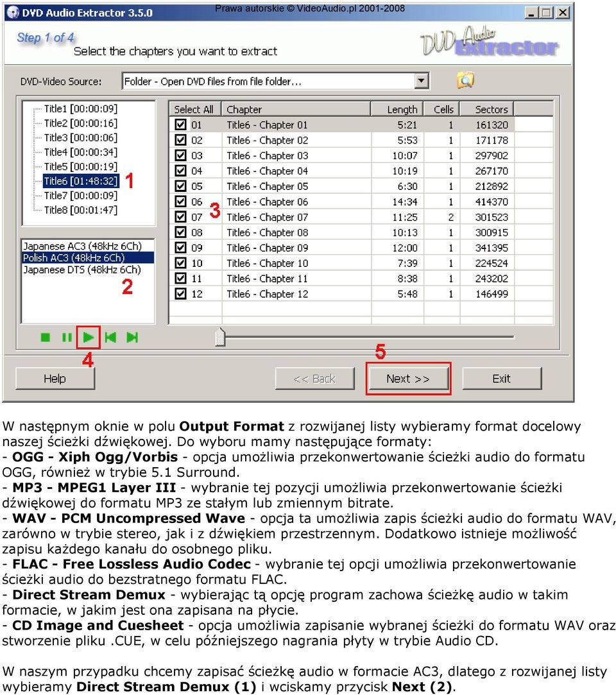Select Title1 [00:00:09] in the tree
Viewport: 616px width, 695px height.
81,108
